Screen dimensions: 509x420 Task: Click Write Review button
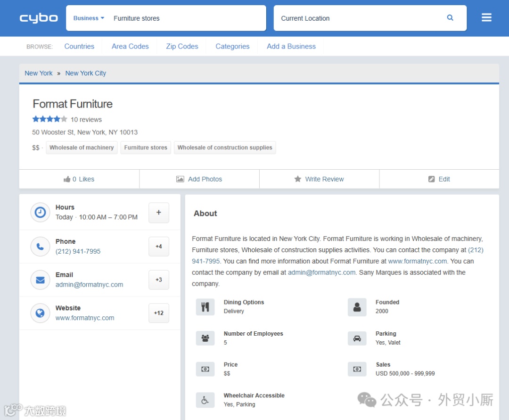320,179
